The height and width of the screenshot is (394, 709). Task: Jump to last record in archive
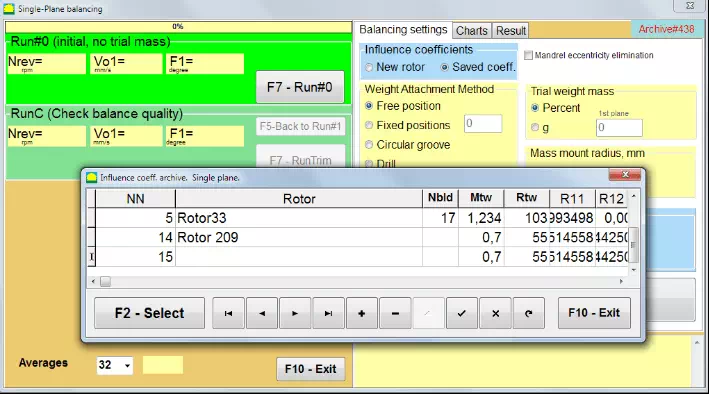(x=328, y=313)
